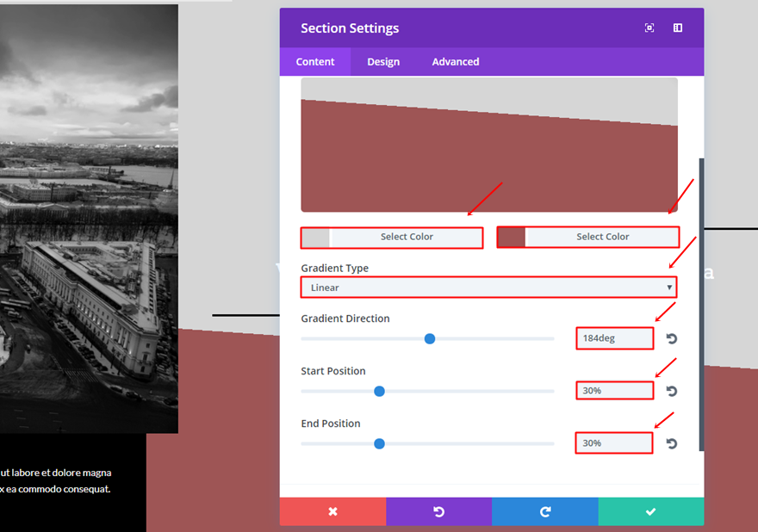The height and width of the screenshot is (532, 758).
Task: Switch to the Design tab
Action: tap(383, 62)
